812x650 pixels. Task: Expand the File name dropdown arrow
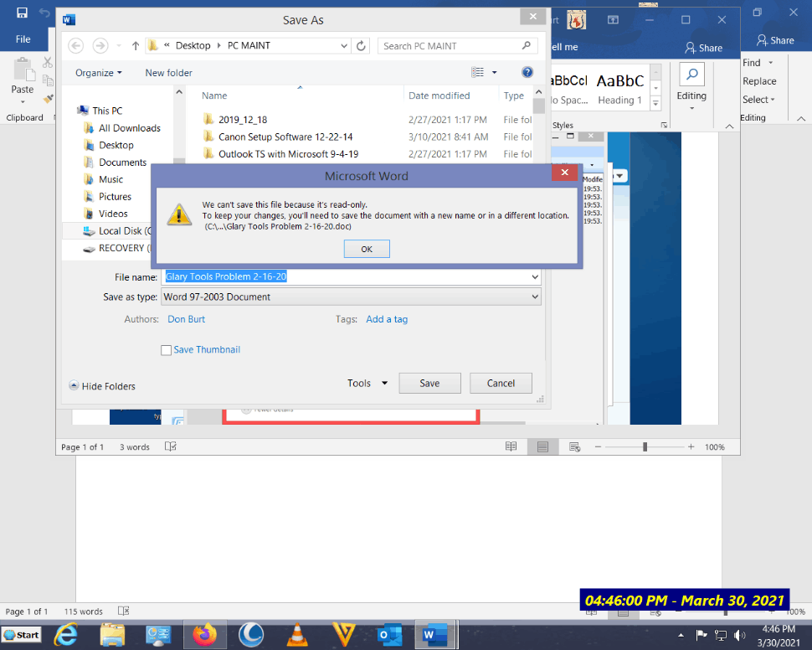tap(535, 276)
